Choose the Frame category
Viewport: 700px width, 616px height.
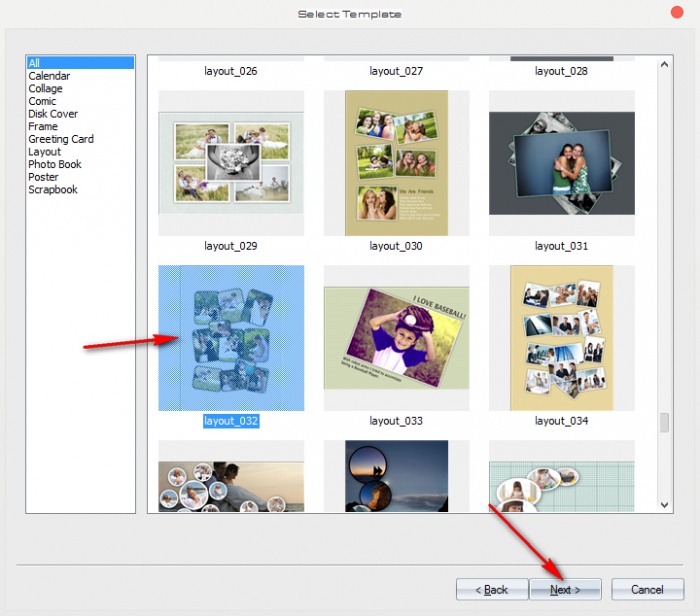click(x=43, y=126)
